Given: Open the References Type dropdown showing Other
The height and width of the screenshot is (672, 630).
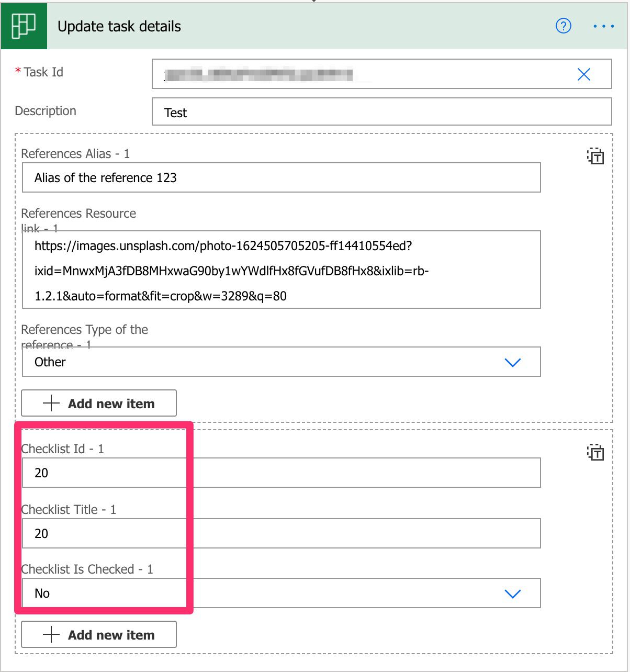Looking at the screenshot, I should [513, 362].
